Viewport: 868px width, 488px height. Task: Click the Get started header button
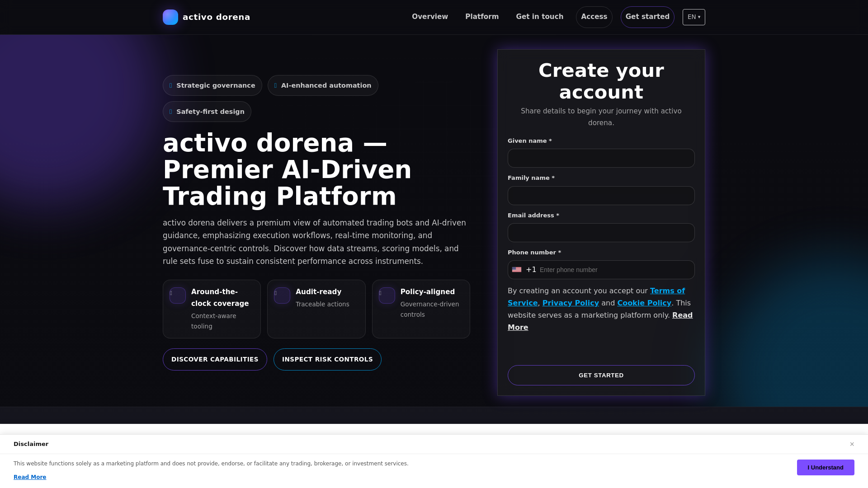click(x=647, y=17)
